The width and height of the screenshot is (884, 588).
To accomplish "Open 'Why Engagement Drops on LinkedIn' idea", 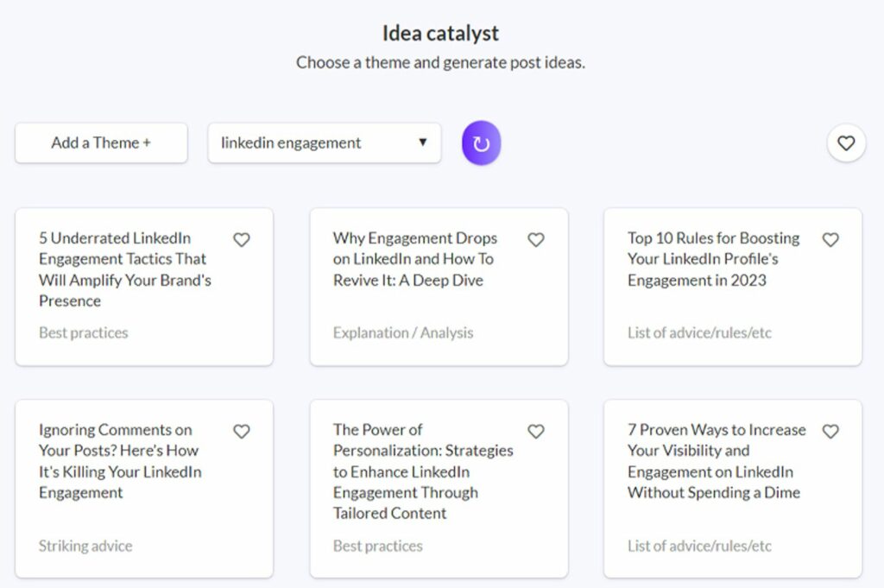I will 414,259.
